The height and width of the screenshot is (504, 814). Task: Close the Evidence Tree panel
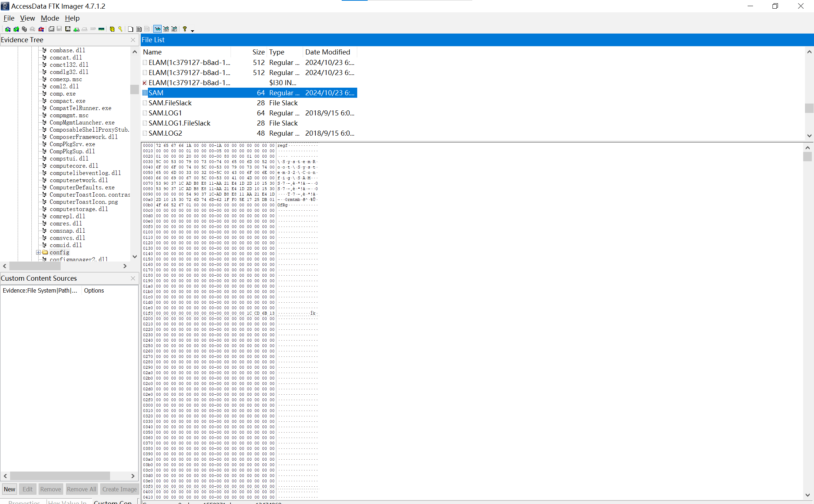(133, 40)
